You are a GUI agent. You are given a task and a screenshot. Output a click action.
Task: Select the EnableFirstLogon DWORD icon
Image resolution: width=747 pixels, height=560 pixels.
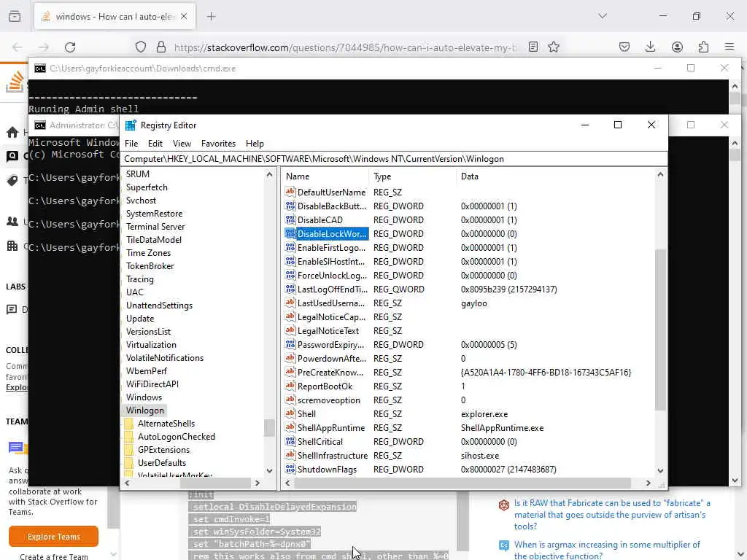tap(290, 247)
